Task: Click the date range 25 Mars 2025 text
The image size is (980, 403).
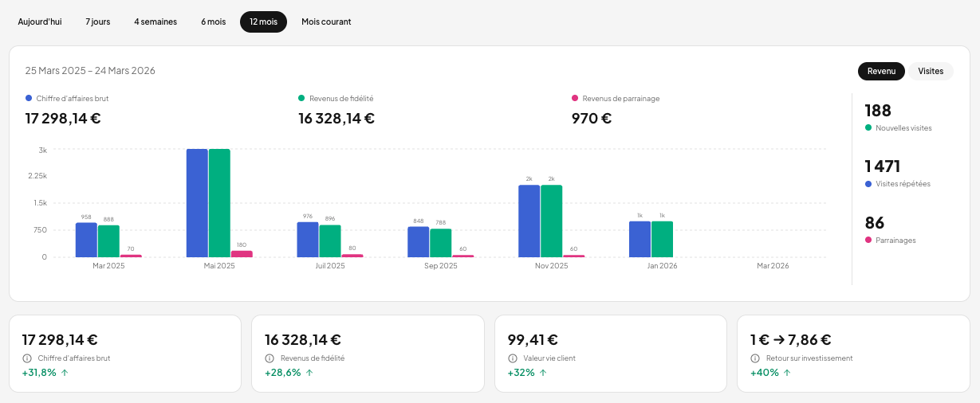Action: [55, 71]
